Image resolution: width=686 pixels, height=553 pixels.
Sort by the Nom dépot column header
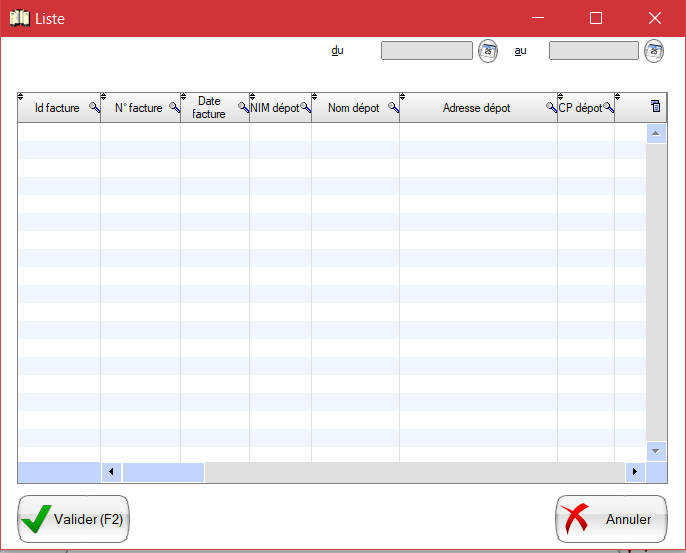(353, 108)
